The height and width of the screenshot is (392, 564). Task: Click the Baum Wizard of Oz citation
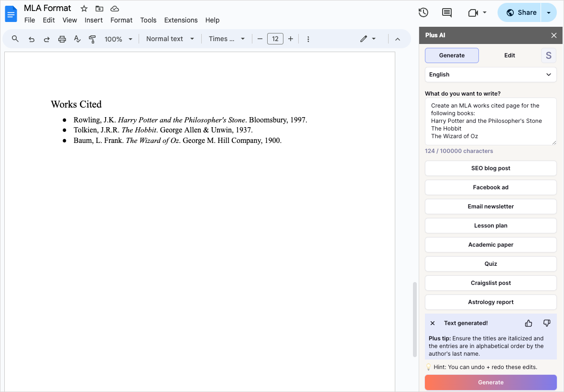[177, 140]
